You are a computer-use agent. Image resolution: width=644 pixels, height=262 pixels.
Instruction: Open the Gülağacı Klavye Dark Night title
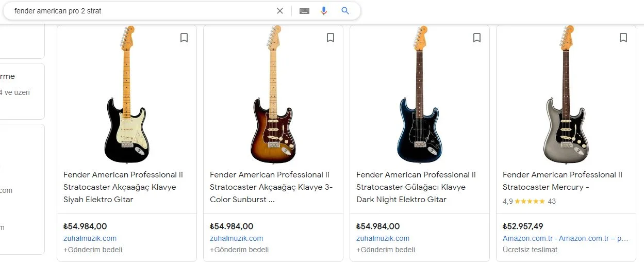416,187
